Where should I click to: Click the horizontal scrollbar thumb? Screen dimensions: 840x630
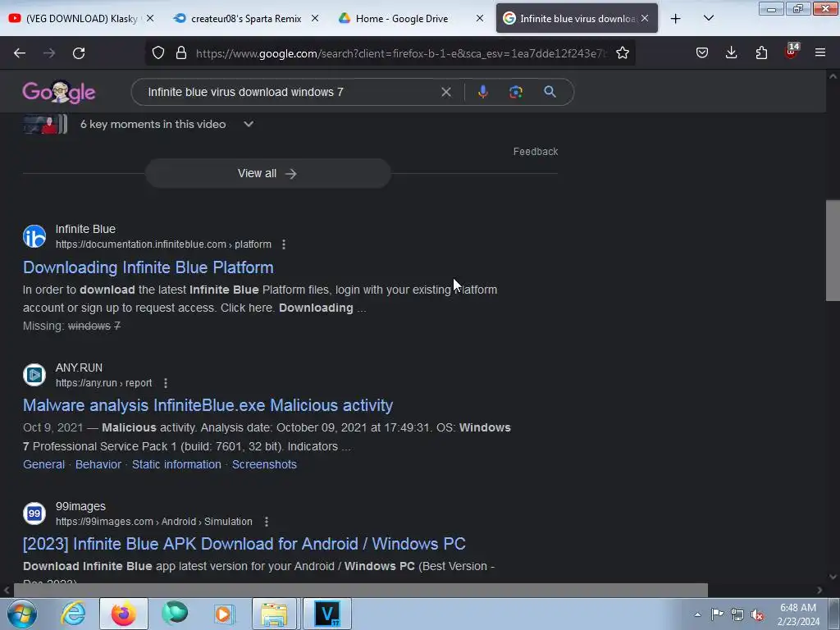coord(361,591)
